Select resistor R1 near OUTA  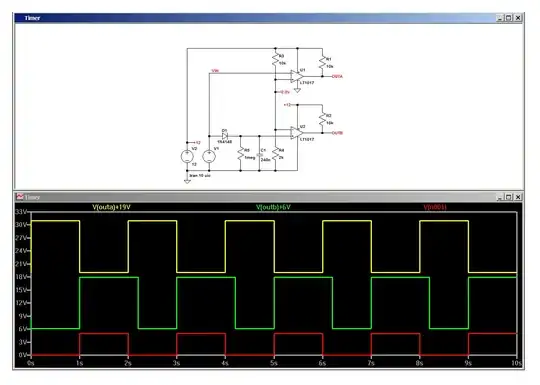click(x=322, y=63)
